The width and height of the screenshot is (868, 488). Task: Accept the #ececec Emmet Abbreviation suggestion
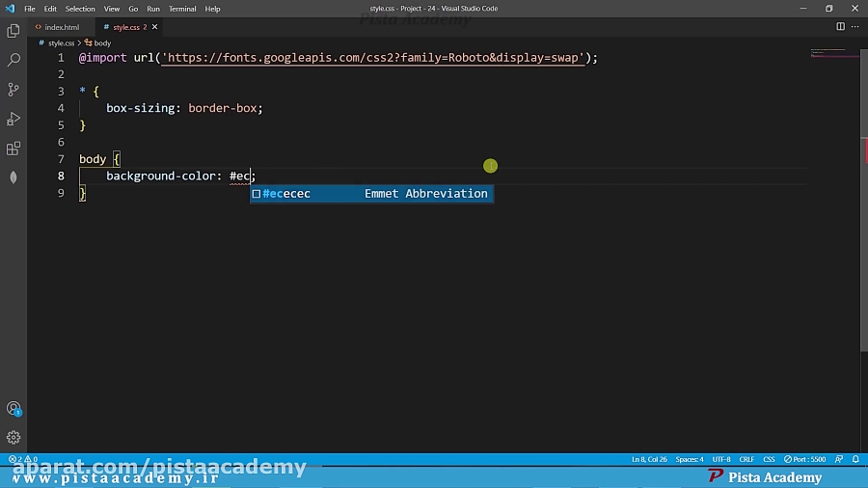(x=371, y=194)
